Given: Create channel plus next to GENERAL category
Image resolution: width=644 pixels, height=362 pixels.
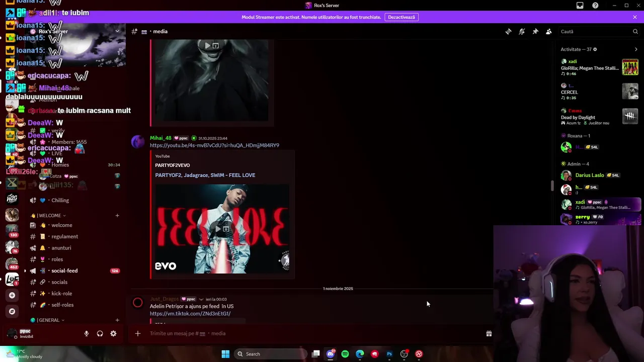Looking at the screenshot, I should click(117, 320).
